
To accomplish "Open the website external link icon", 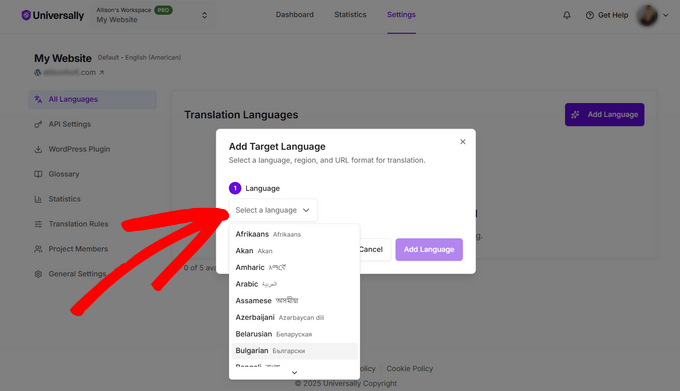I will tap(101, 72).
